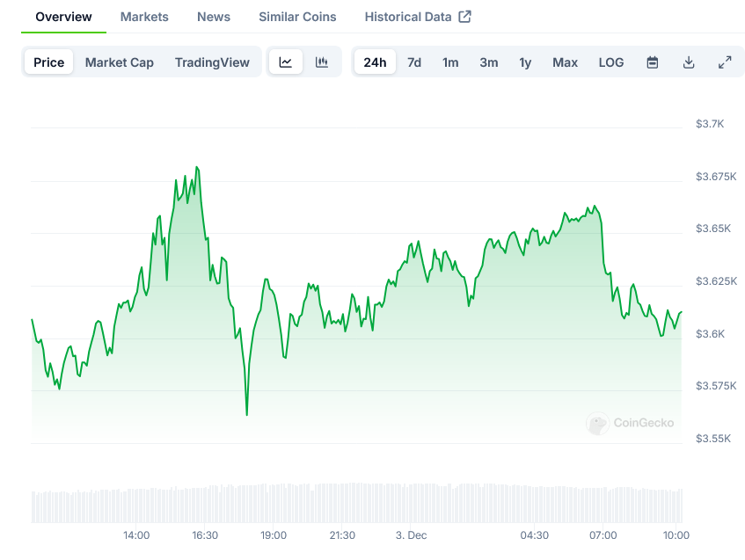Show the Max time range

565,62
